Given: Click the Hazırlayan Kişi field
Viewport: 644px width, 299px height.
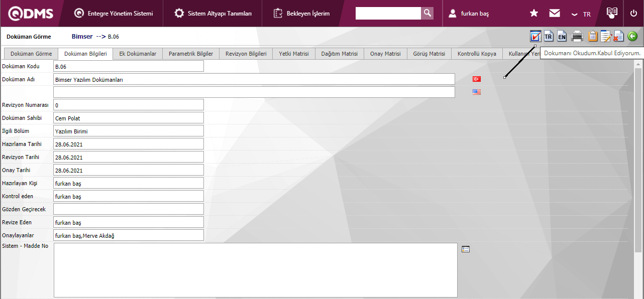Looking at the screenshot, I should point(129,183).
